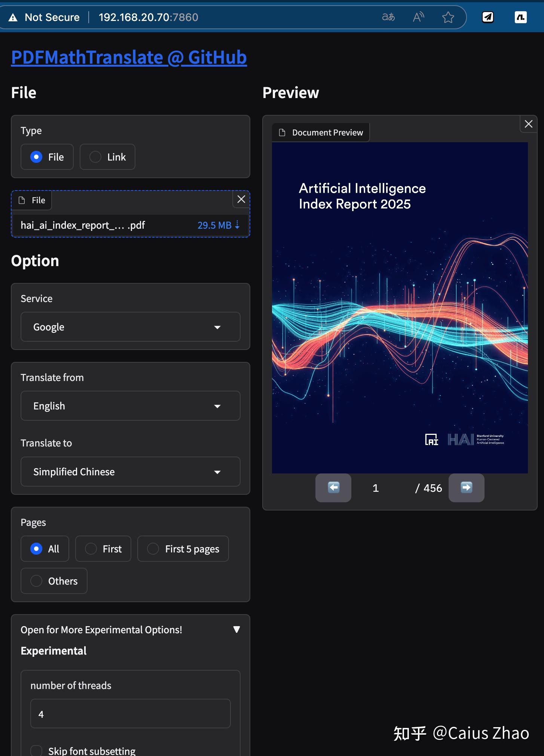Screen dimensions: 544x756
Task: Download the file via 29.5 MB link
Action: point(218,225)
